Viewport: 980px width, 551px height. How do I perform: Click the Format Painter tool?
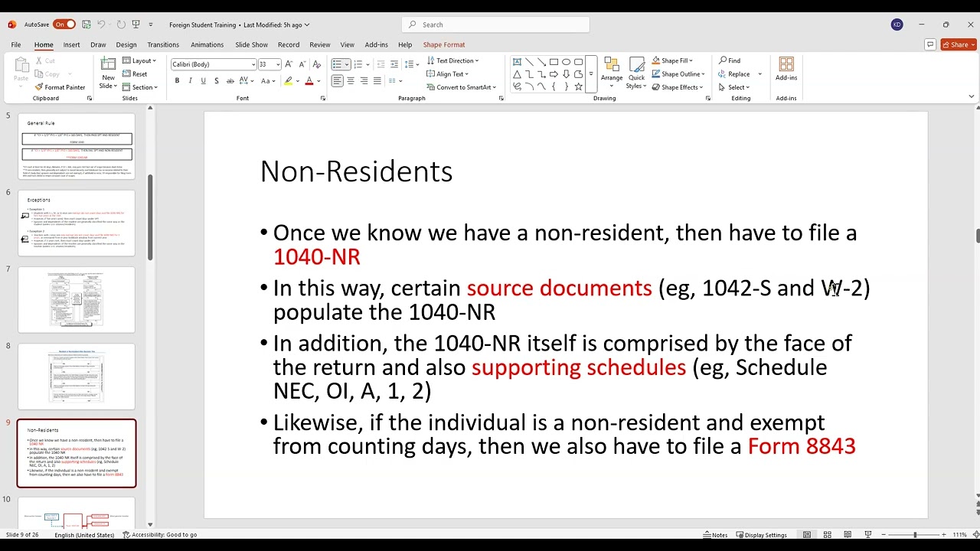pos(59,87)
